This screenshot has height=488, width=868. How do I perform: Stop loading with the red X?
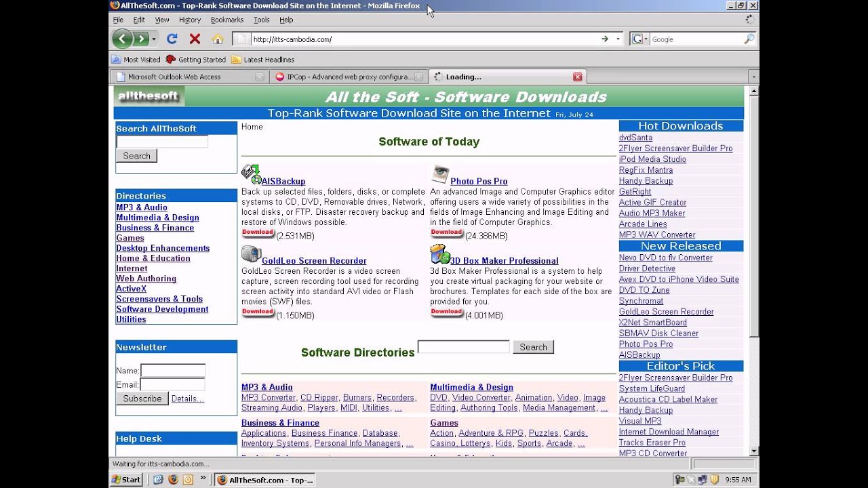pyautogui.click(x=195, y=39)
